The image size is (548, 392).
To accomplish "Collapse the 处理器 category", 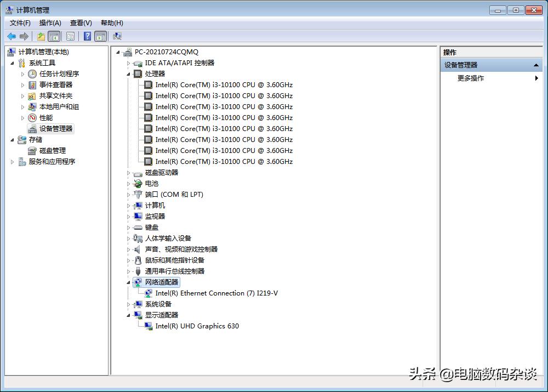I will point(128,73).
